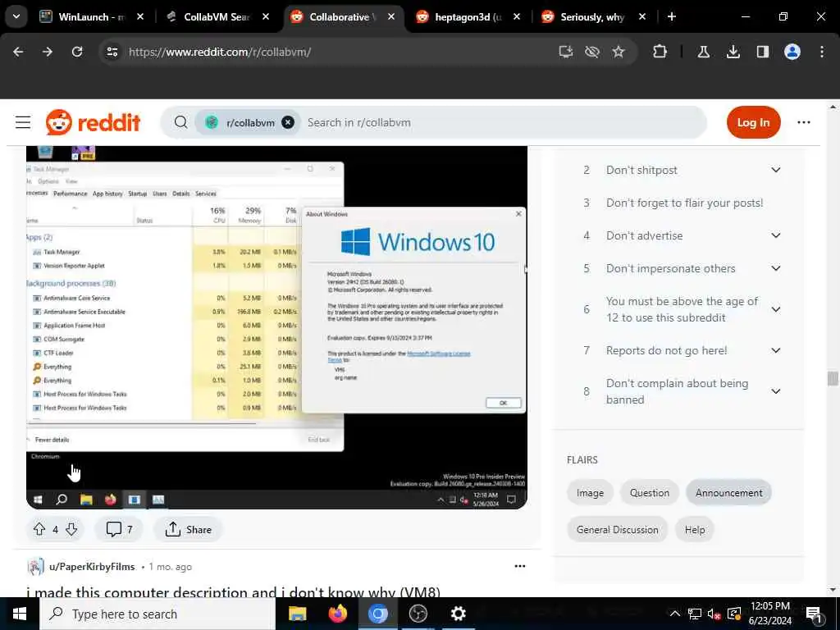This screenshot has width=840, height=630.
Task: Click the Log In button
Action: click(x=753, y=122)
